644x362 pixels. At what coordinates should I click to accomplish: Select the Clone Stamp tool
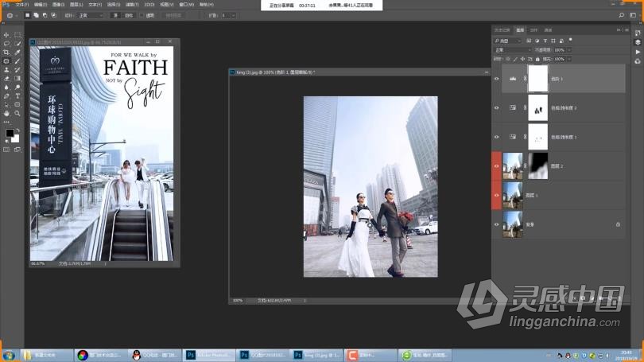6,70
